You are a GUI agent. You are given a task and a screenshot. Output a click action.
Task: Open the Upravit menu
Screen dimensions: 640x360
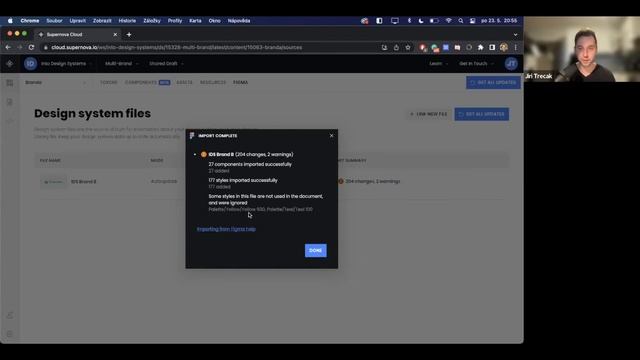pos(78,20)
